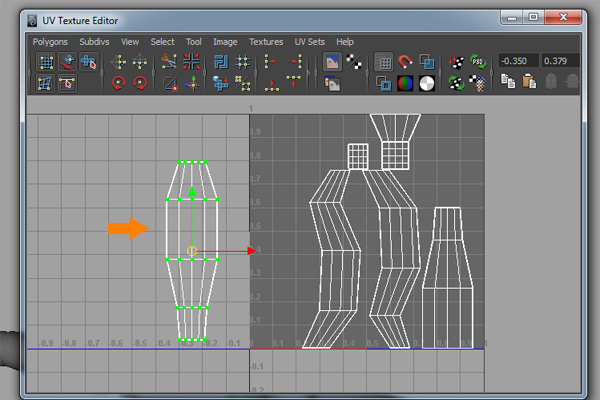Click the View menu label
The height and width of the screenshot is (400, 600).
coord(130,42)
